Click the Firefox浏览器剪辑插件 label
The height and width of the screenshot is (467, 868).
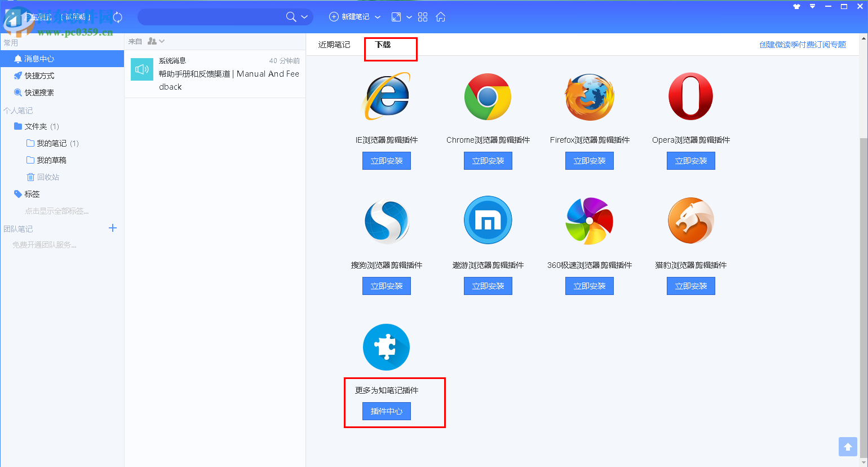coord(590,140)
